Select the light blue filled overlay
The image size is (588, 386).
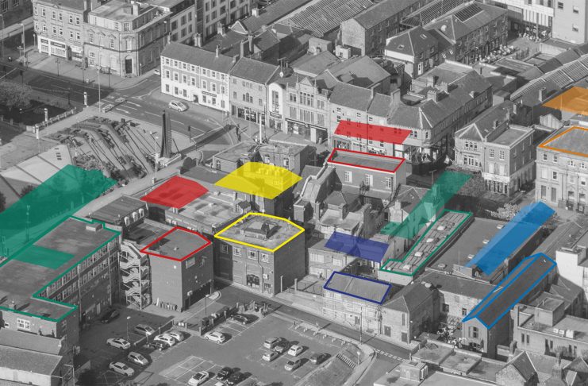pos(509,237)
